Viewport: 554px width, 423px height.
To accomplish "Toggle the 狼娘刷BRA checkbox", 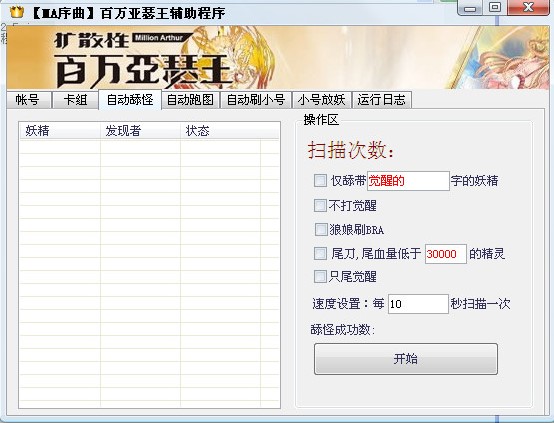I will (321, 229).
